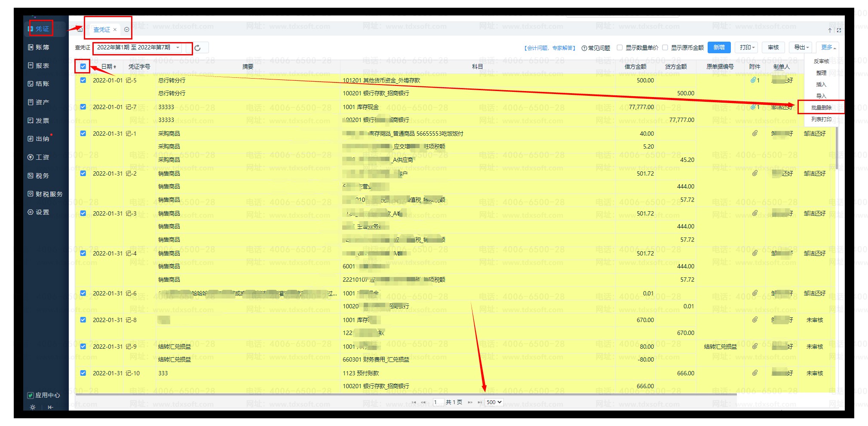Open the page size 500 dropdown
The width and height of the screenshot is (868, 426).
(494, 402)
